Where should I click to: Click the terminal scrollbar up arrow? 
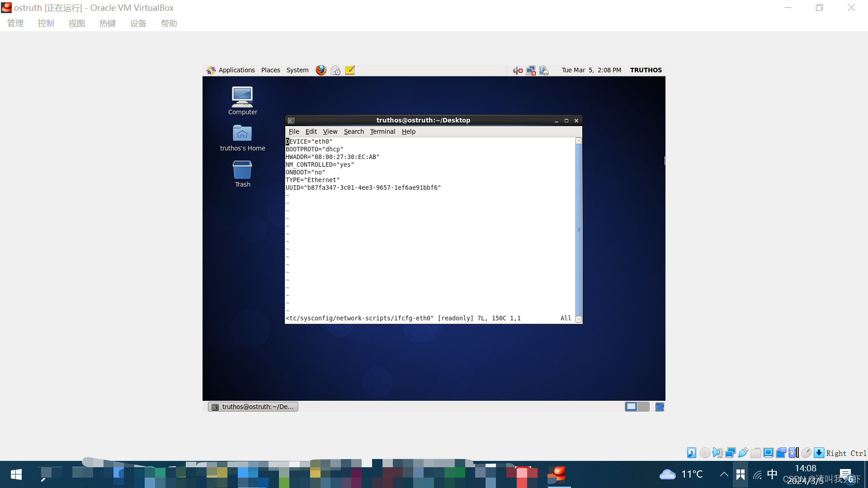click(579, 141)
